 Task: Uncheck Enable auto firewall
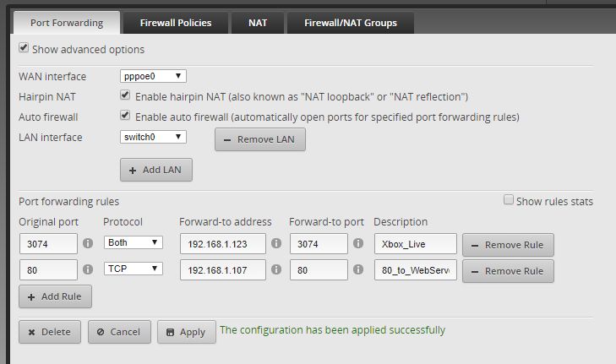pyautogui.click(x=125, y=115)
